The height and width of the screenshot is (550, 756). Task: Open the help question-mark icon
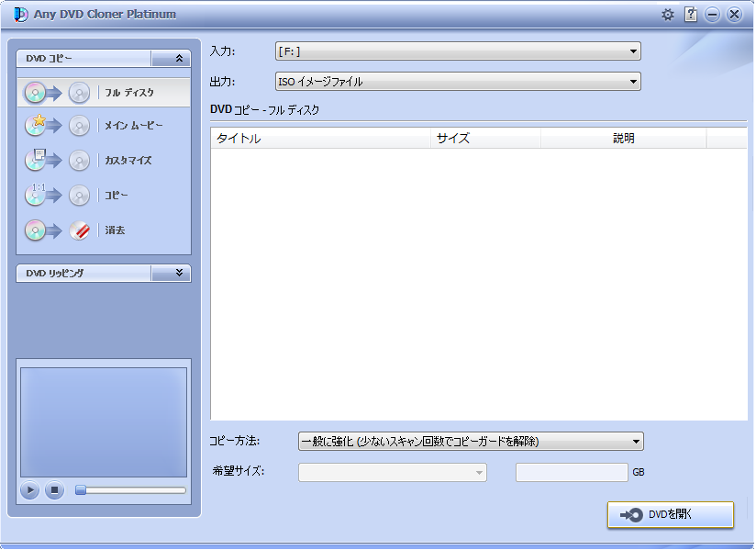point(691,15)
